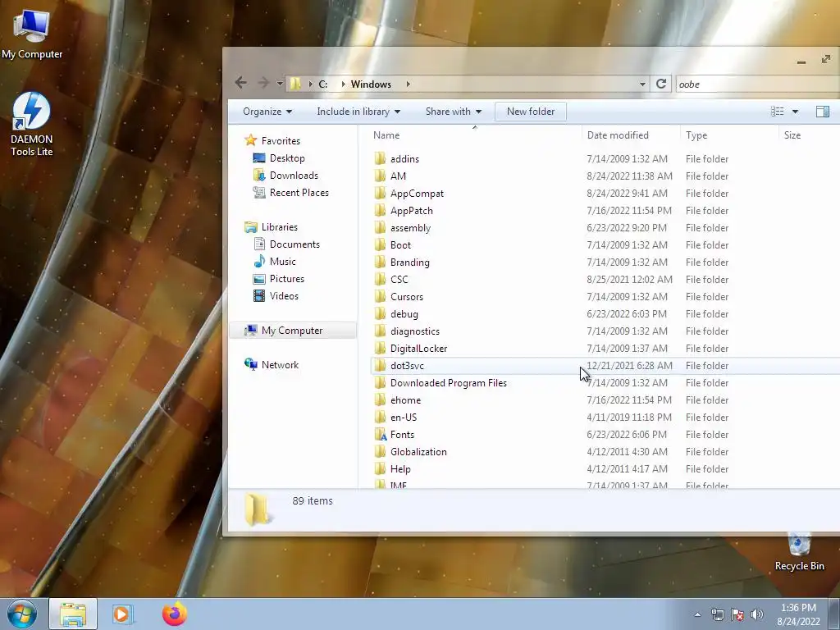Viewport: 840px width, 630px height.
Task: Go back with the Back arrow
Action: tap(241, 83)
